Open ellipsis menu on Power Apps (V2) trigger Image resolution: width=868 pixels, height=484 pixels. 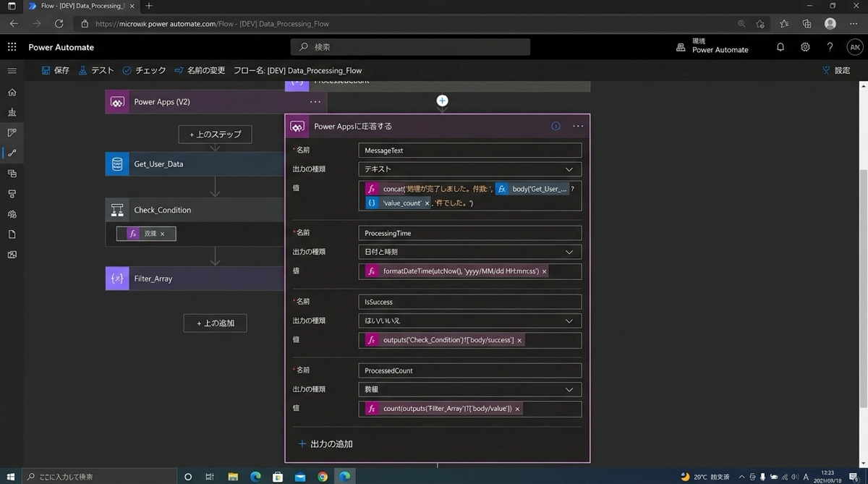315,102
